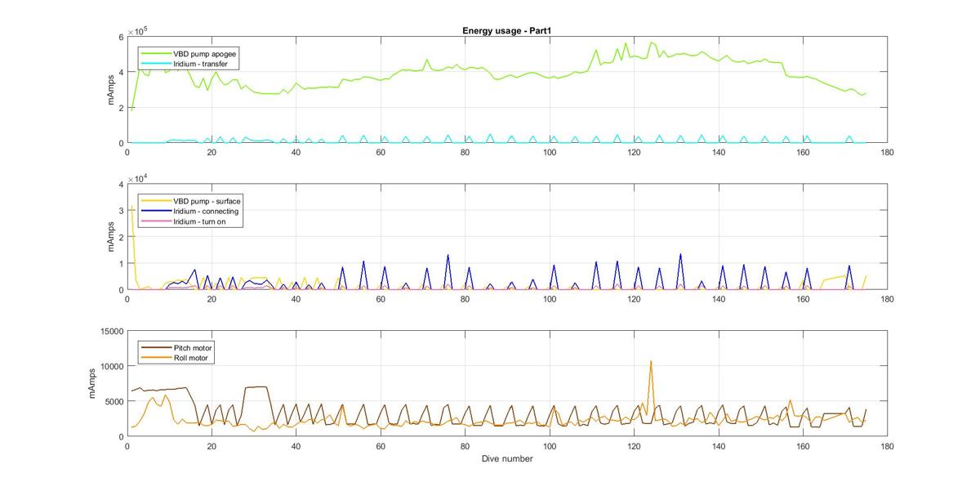Click x-axis tick 100 beneath the Pitch motor plot
Screen dimensions: 980x491
click(x=550, y=447)
